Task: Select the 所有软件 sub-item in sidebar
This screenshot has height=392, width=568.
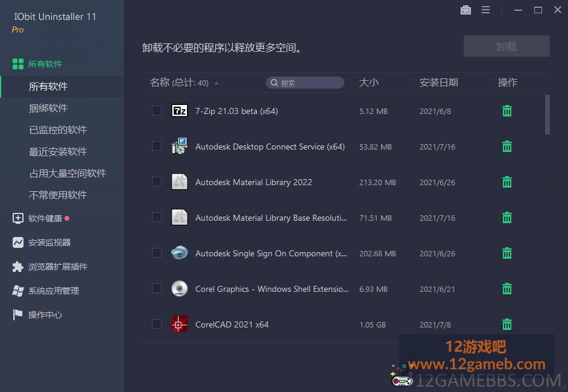Action: 62,86
